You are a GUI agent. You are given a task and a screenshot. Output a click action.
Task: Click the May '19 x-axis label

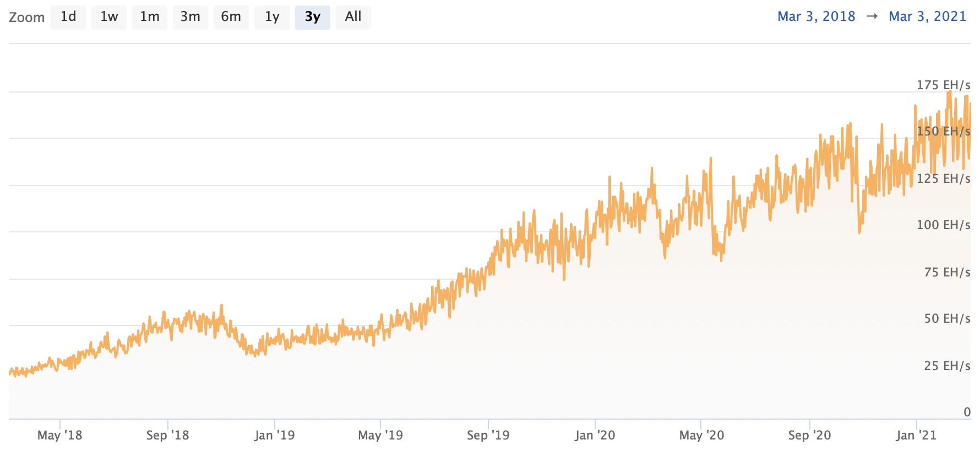click(x=380, y=435)
